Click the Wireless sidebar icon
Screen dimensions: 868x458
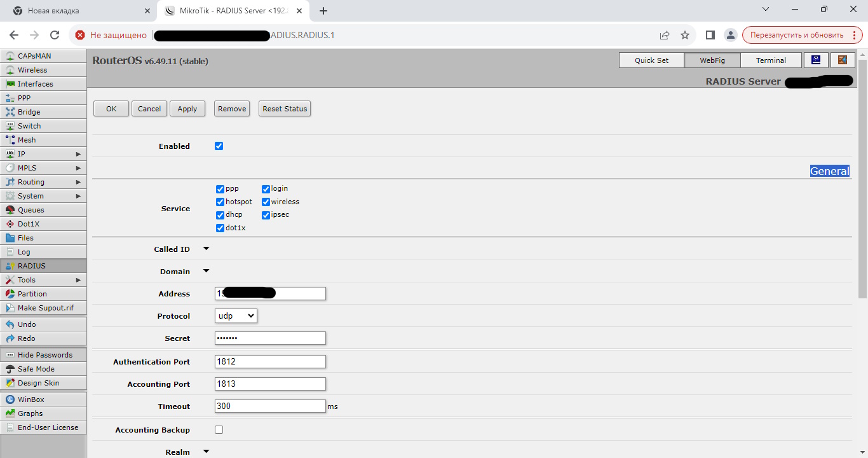click(10, 70)
